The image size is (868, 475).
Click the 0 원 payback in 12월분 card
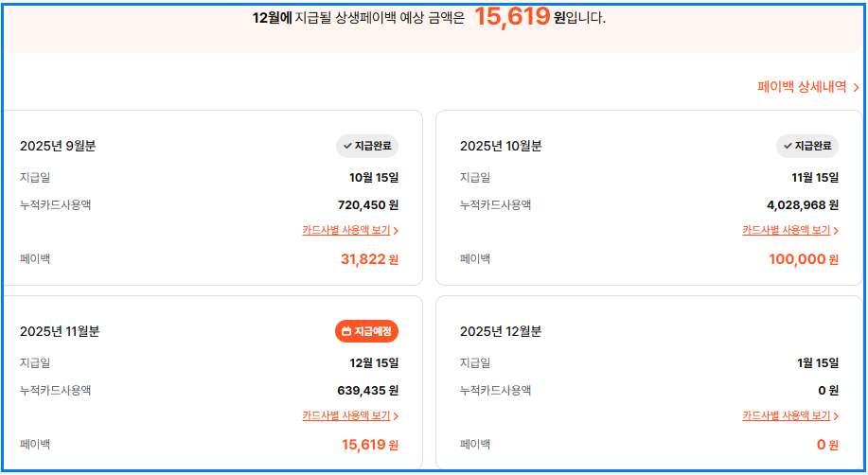[827, 445]
